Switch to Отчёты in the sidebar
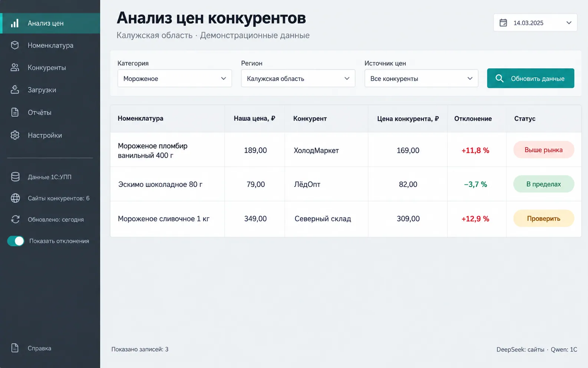The image size is (588, 368). [50, 112]
